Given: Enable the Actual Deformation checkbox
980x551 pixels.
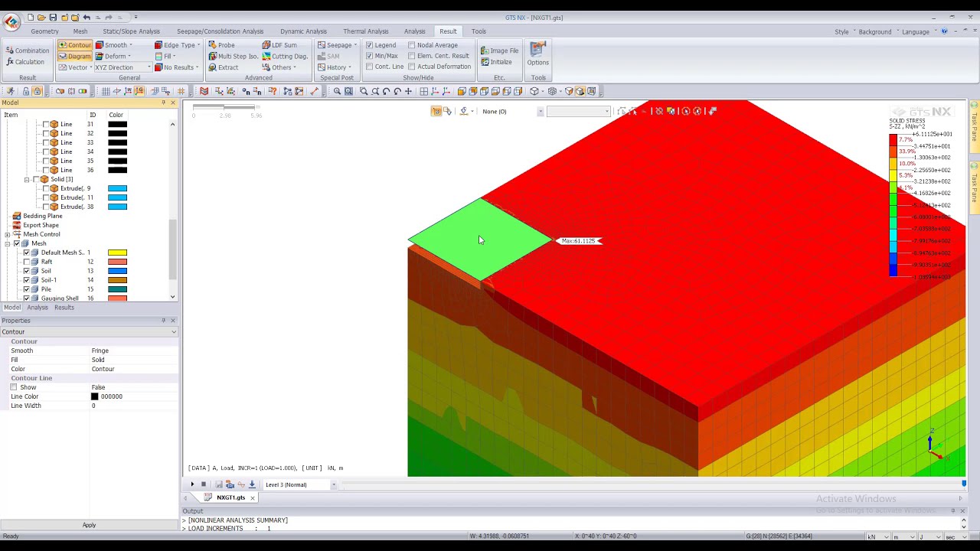Looking at the screenshot, I should coord(411,67).
